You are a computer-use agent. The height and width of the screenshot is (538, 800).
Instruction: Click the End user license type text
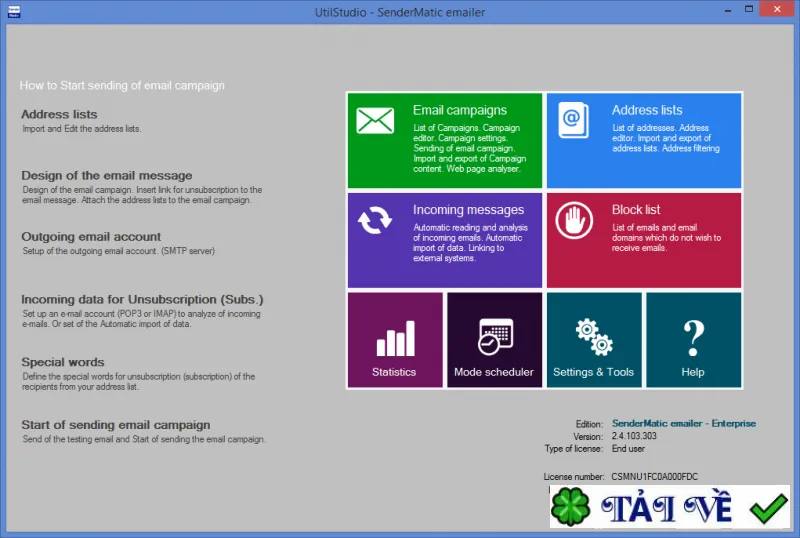(628, 449)
